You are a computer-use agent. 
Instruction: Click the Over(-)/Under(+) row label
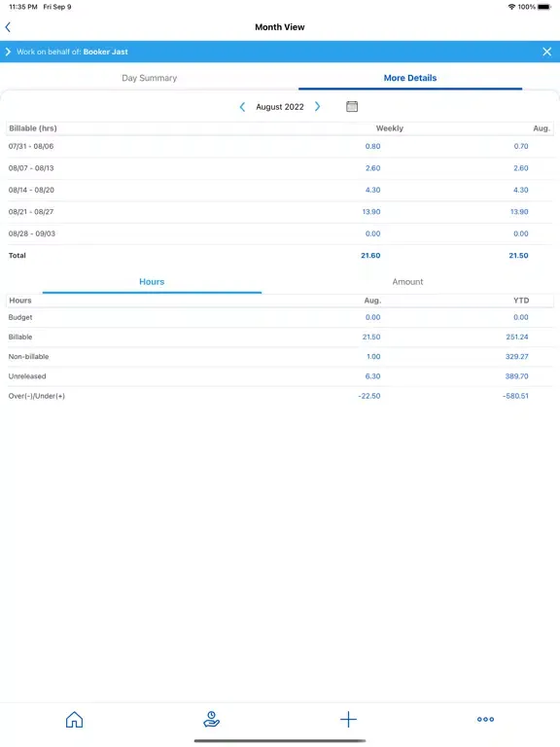click(37, 396)
